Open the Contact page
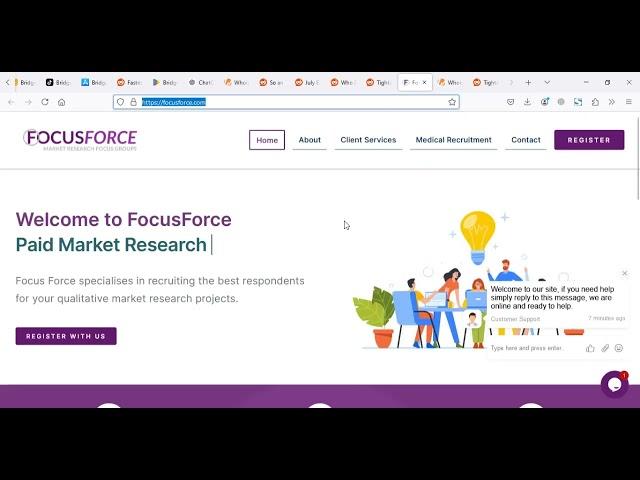Viewport: 640px width, 480px height. tap(526, 140)
